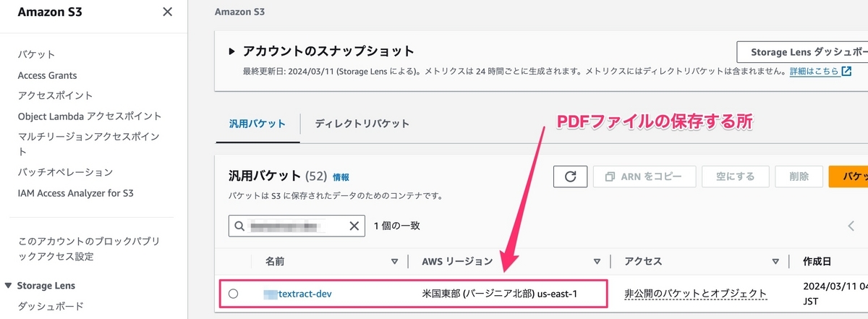Open マルチリージョンアクセスポイント link
Screen dimensions: 868x319
point(88,144)
